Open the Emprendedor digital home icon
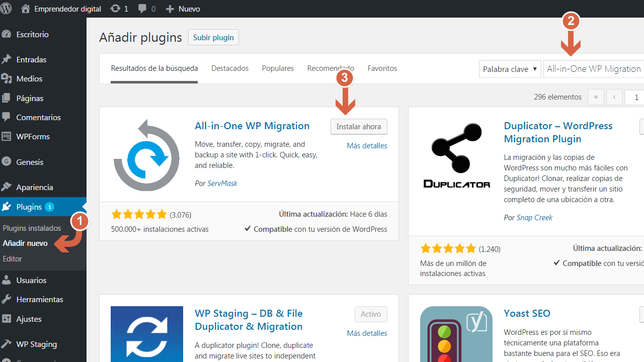This screenshot has width=644, height=362. [26, 9]
